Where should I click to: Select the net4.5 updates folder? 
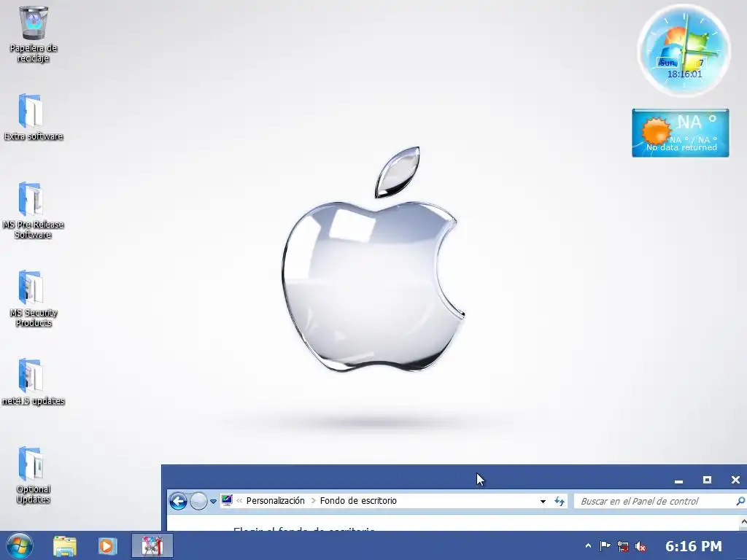(33, 382)
